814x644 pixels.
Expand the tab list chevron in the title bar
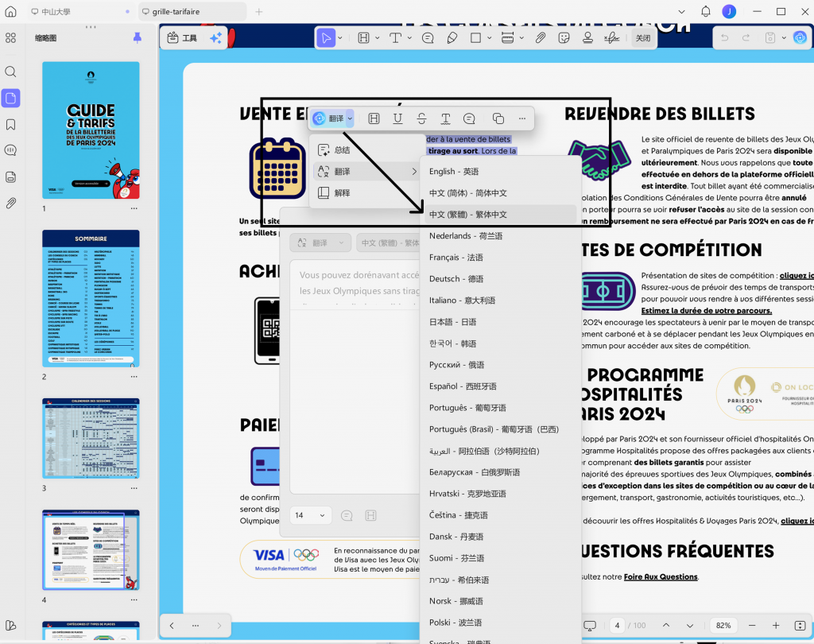coord(681,11)
